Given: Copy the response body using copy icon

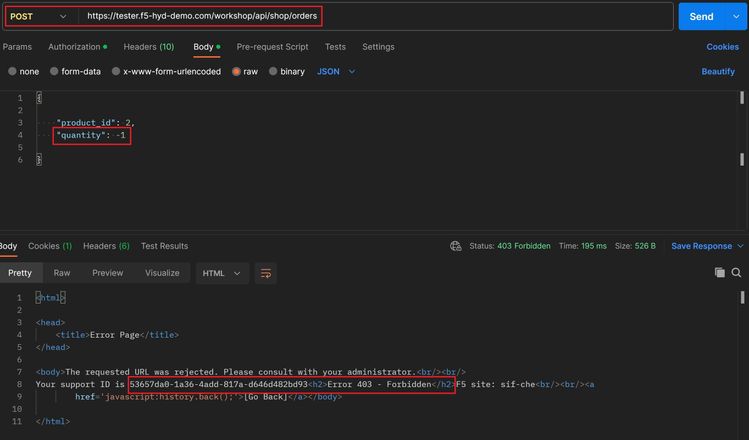Looking at the screenshot, I should (720, 273).
